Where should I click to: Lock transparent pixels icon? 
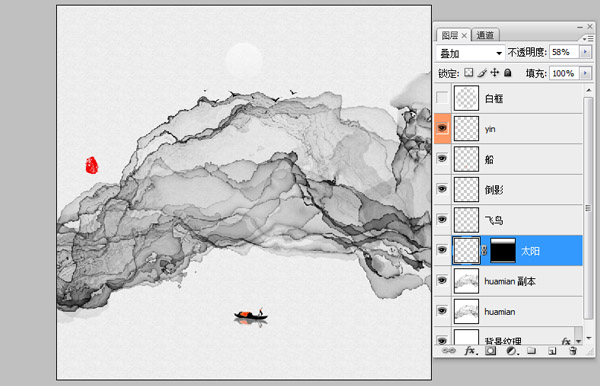point(468,72)
